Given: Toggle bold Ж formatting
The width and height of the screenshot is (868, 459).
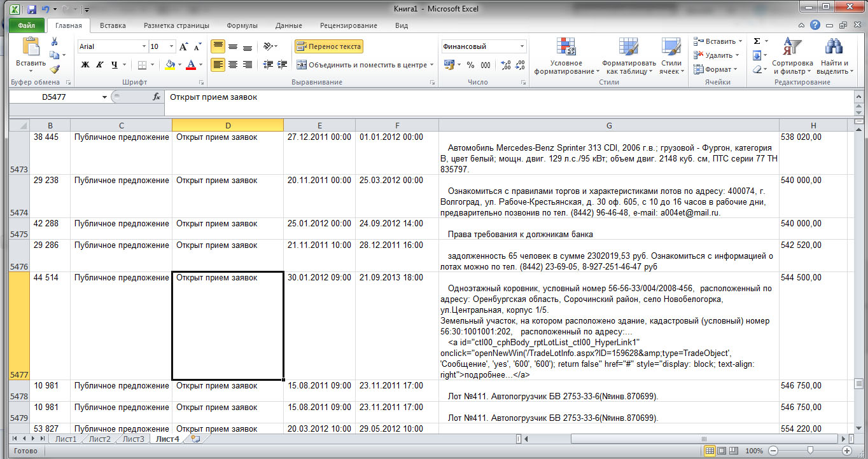Looking at the screenshot, I should point(85,65).
